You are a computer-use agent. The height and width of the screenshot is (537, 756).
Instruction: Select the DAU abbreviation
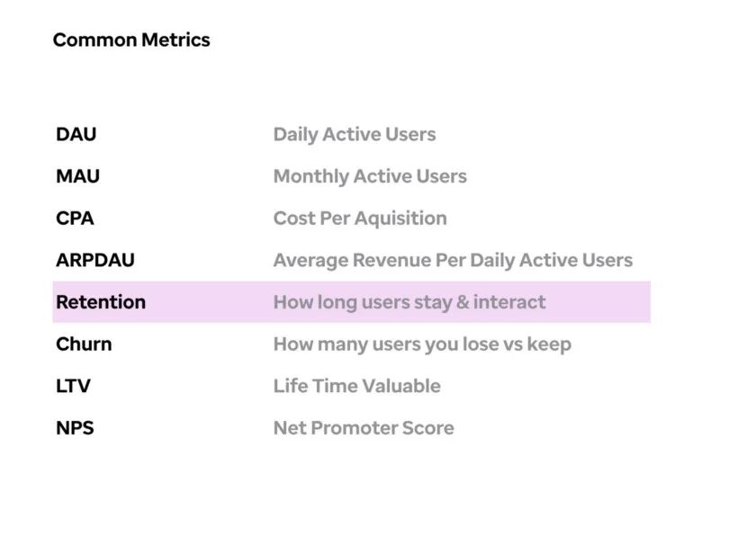(76, 135)
